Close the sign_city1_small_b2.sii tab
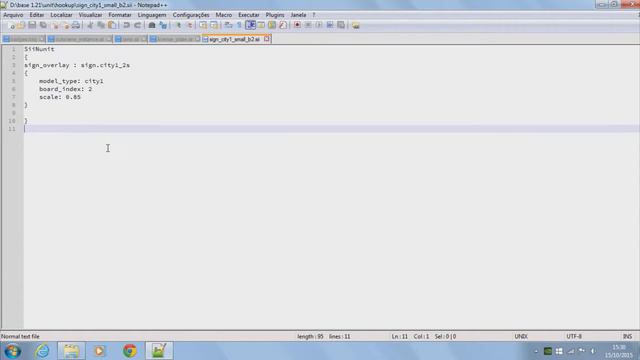The height and width of the screenshot is (360, 640). (267, 39)
